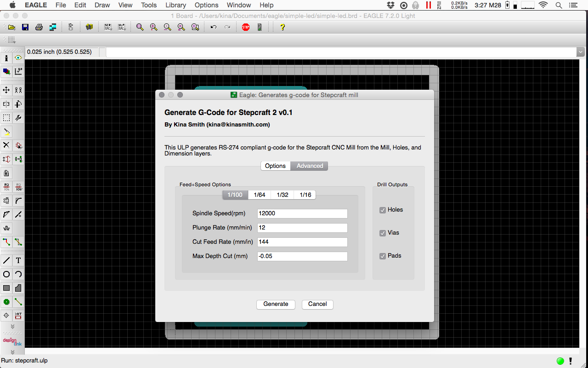This screenshot has height=368, width=588.
Task: Select the Lock tool
Action: [6, 173]
